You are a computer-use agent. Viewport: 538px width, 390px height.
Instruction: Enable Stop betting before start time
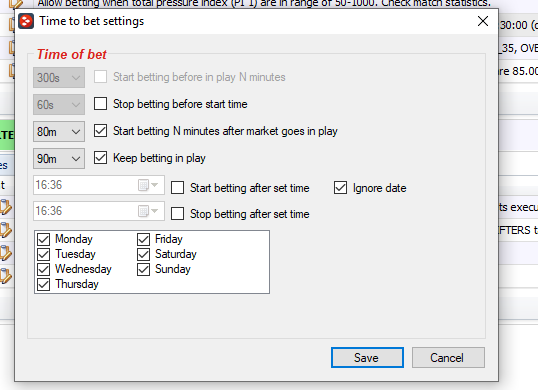(x=101, y=104)
